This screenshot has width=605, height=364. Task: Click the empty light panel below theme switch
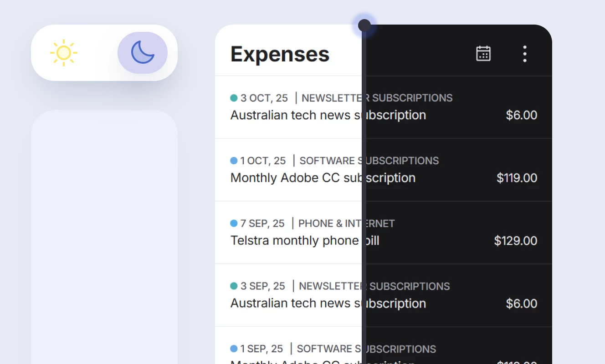point(104,237)
